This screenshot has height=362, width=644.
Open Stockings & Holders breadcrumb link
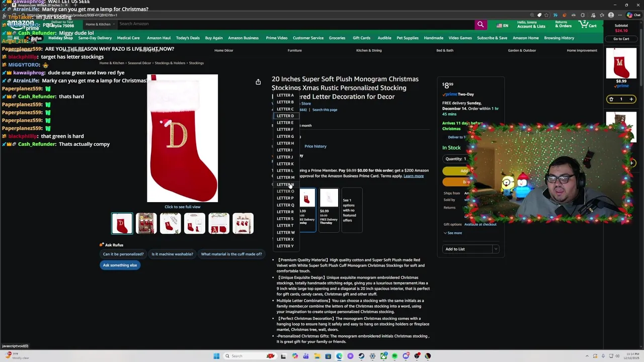[170, 63]
